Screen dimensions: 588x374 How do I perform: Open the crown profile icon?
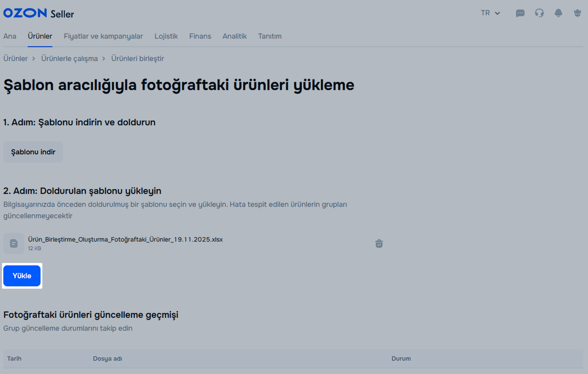click(x=577, y=13)
